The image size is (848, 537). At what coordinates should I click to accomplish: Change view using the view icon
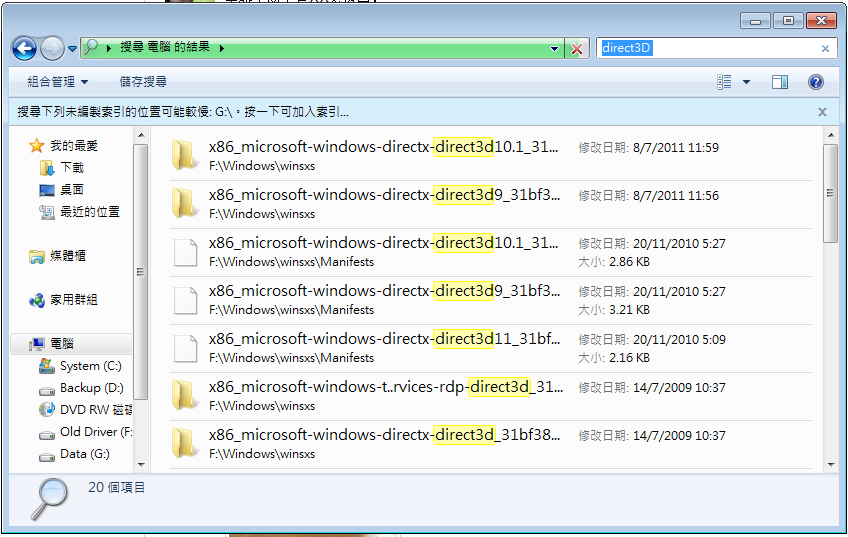click(724, 82)
